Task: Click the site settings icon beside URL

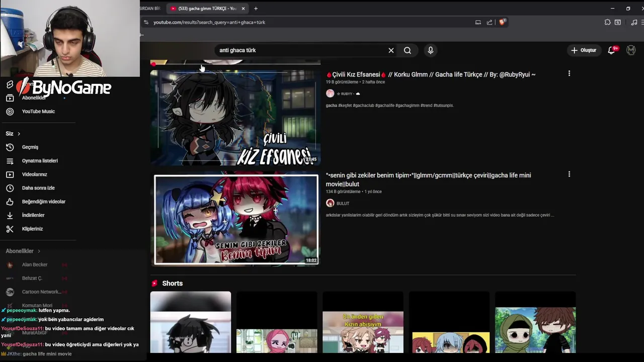Action: coord(146,22)
